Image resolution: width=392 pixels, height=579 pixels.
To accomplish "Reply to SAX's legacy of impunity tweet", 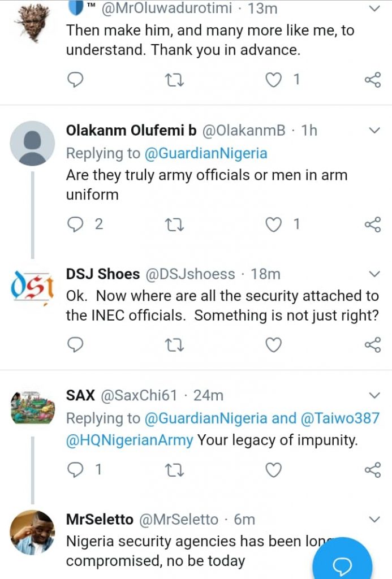I will click(x=75, y=469).
